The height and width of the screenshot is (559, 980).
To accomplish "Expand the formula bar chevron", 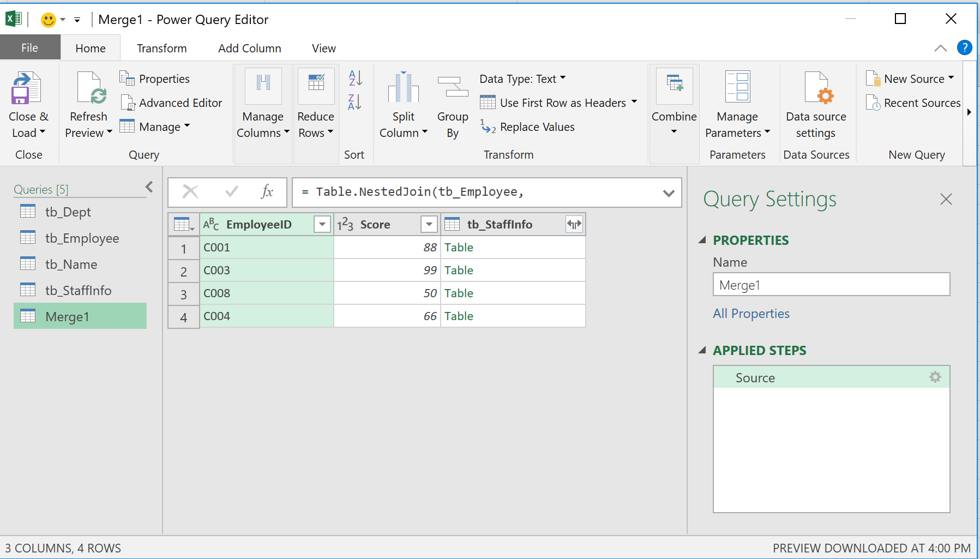I will click(x=669, y=193).
